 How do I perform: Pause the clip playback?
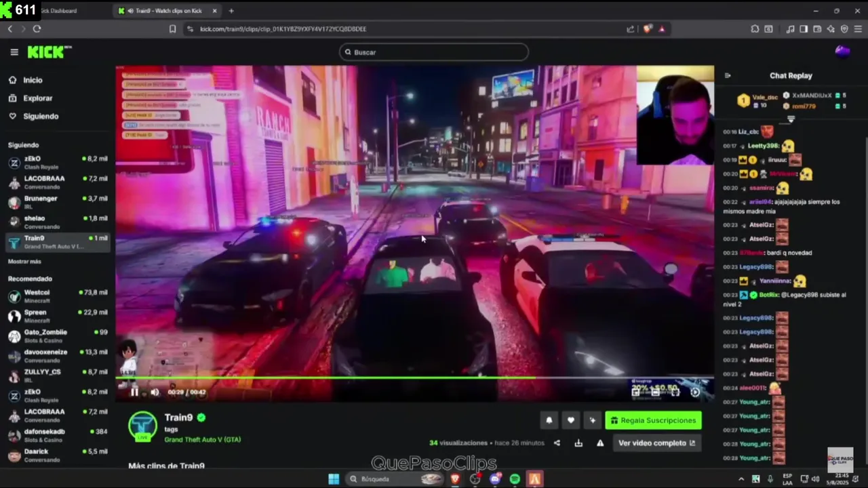click(134, 392)
